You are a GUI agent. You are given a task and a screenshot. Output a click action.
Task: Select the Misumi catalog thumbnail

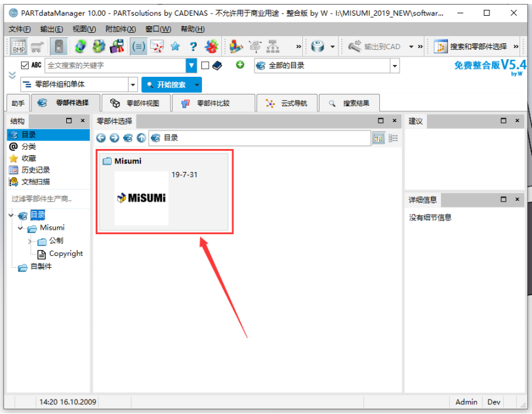pyautogui.click(x=141, y=198)
